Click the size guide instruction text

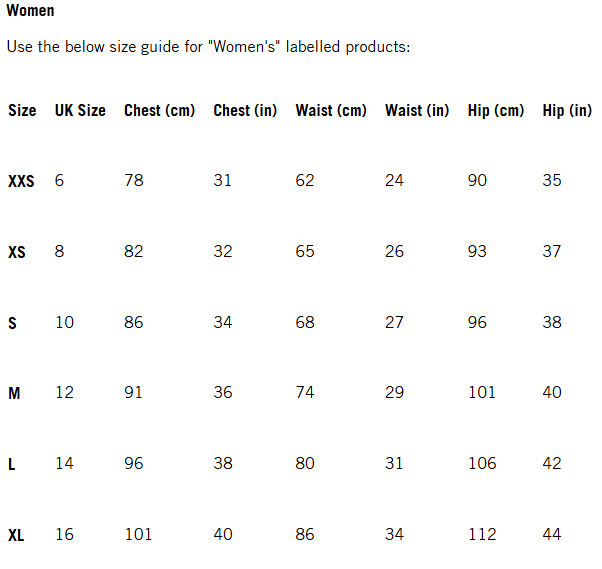pyautogui.click(x=208, y=47)
